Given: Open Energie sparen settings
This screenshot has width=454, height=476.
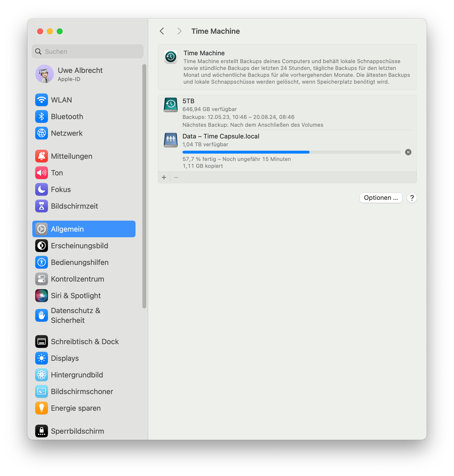Looking at the screenshot, I should click(x=76, y=408).
